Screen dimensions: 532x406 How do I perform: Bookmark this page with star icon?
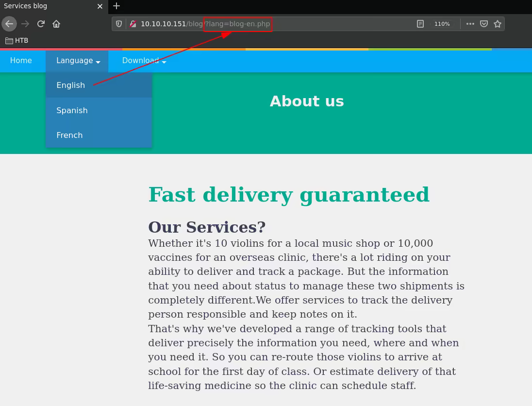(x=498, y=24)
